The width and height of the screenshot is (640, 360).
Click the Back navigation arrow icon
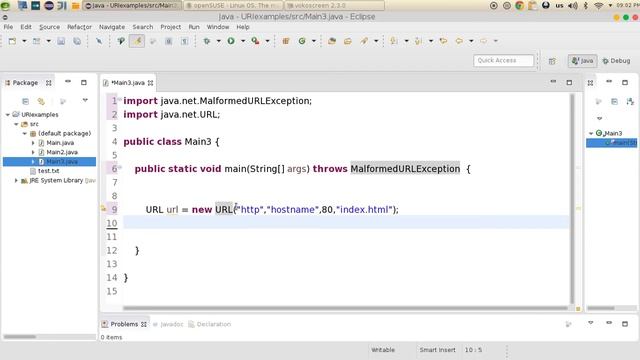pyautogui.click(x=459, y=41)
